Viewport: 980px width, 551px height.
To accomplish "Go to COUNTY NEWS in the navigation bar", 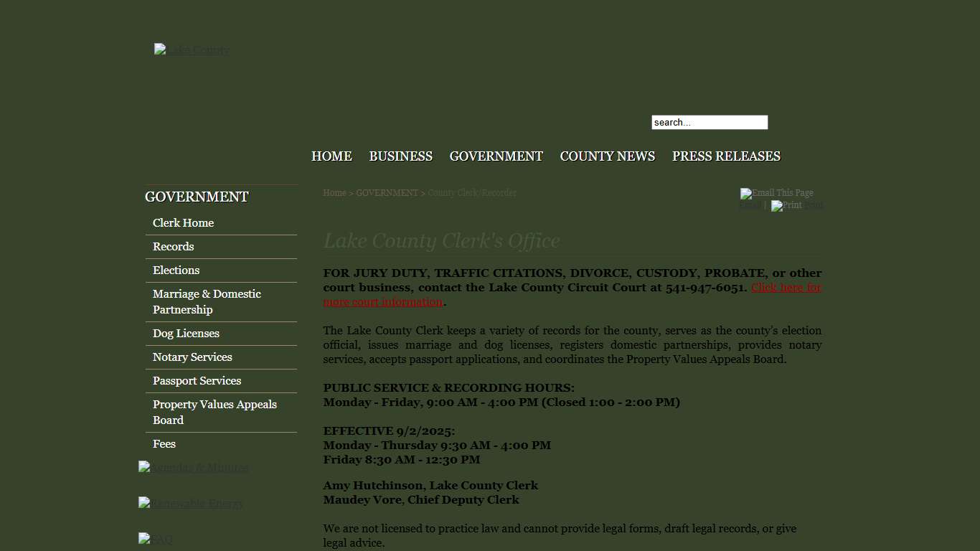I will [x=607, y=156].
